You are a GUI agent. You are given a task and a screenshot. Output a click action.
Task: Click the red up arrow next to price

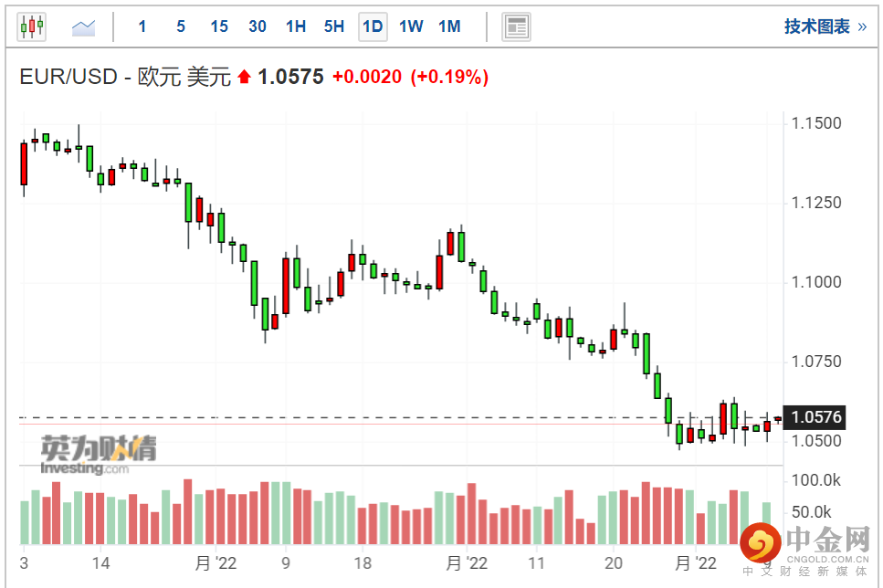(x=244, y=78)
